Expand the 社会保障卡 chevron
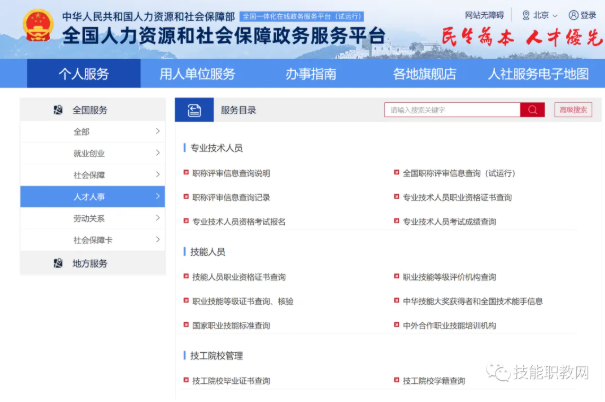This screenshot has height=402, width=605. (157, 240)
